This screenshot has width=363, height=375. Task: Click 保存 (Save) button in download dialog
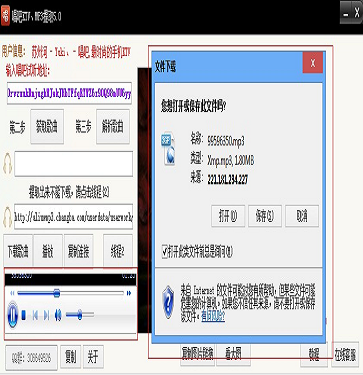click(265, 216)
